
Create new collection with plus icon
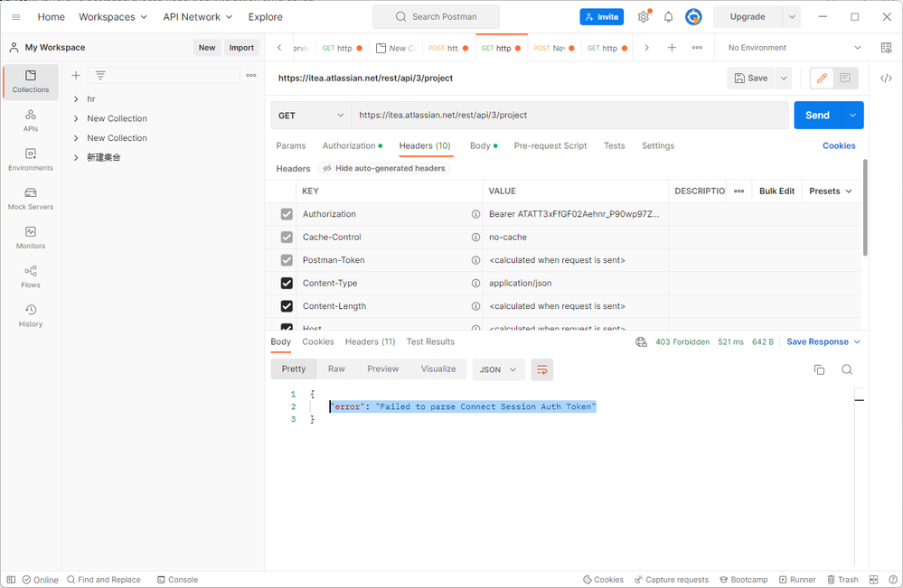(75, 75)
